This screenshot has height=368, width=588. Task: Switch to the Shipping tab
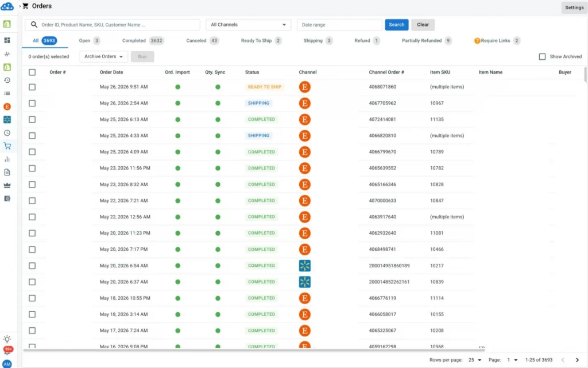tap(318, 41)
